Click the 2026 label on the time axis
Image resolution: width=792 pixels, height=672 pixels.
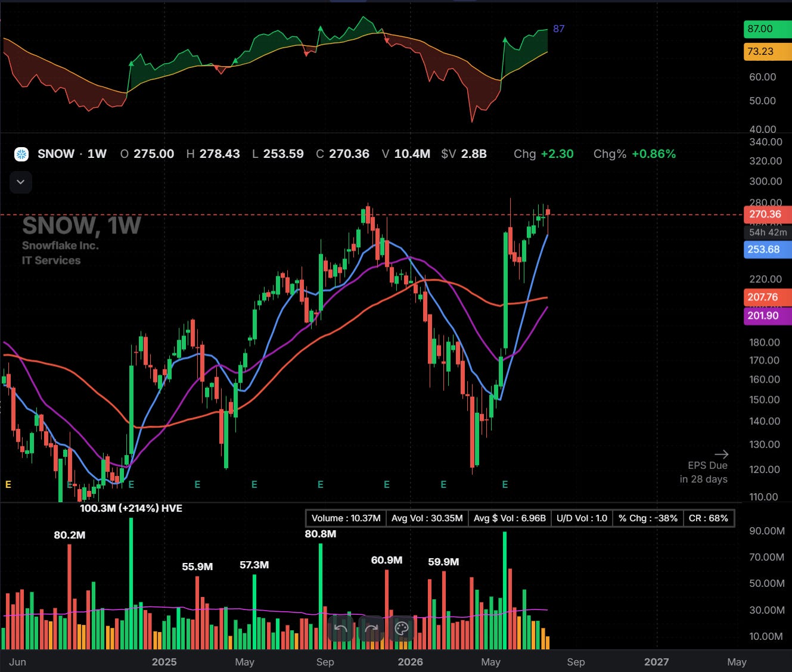pos(411,662)
